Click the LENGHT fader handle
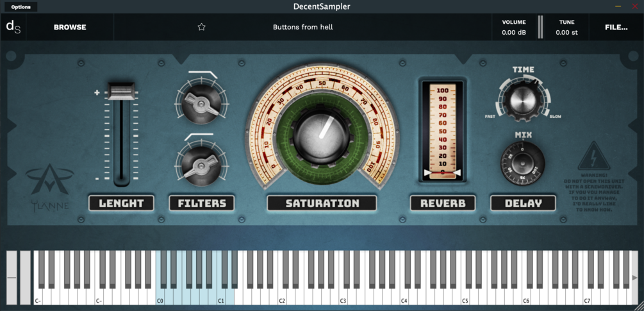Viewport: 644px width, 311px height. pyautogui.click(x=121, y=91)
